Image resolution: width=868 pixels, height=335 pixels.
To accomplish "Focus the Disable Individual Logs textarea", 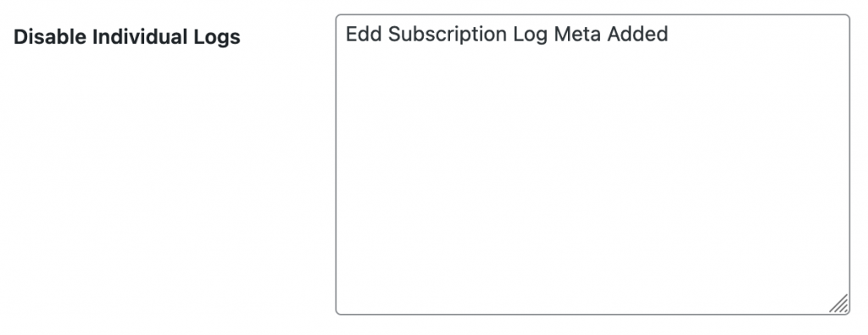I will tap(593, 165).
